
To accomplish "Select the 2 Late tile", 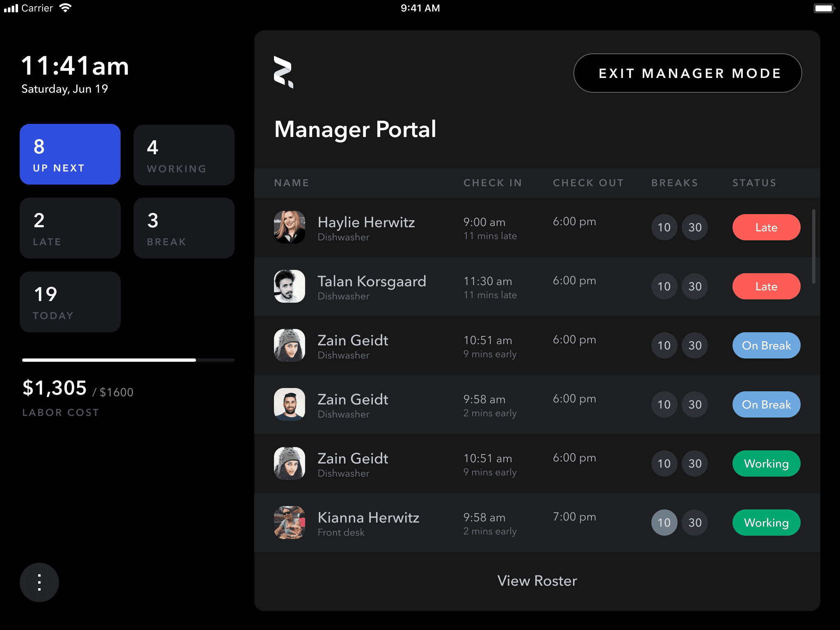I will [70, 228].
